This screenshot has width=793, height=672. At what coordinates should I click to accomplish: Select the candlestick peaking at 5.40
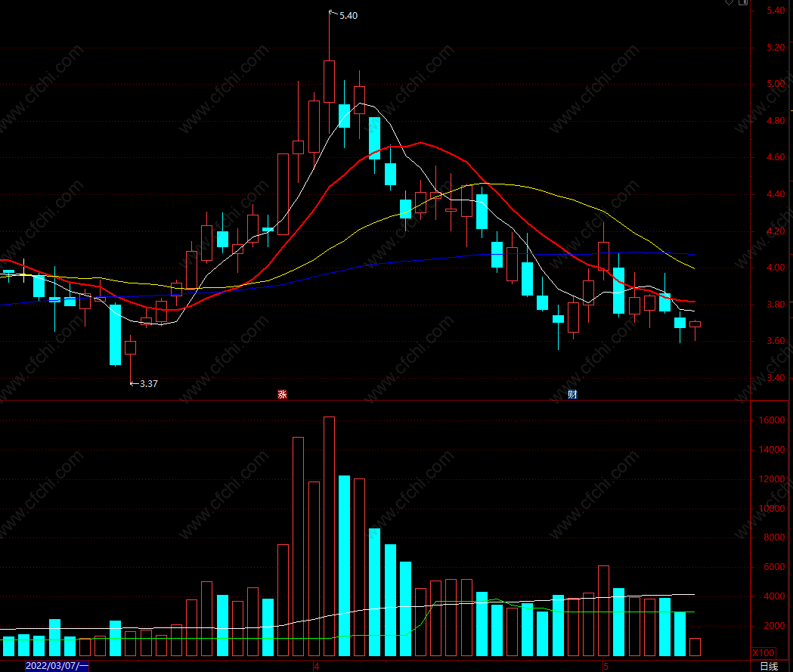[329, 81]
